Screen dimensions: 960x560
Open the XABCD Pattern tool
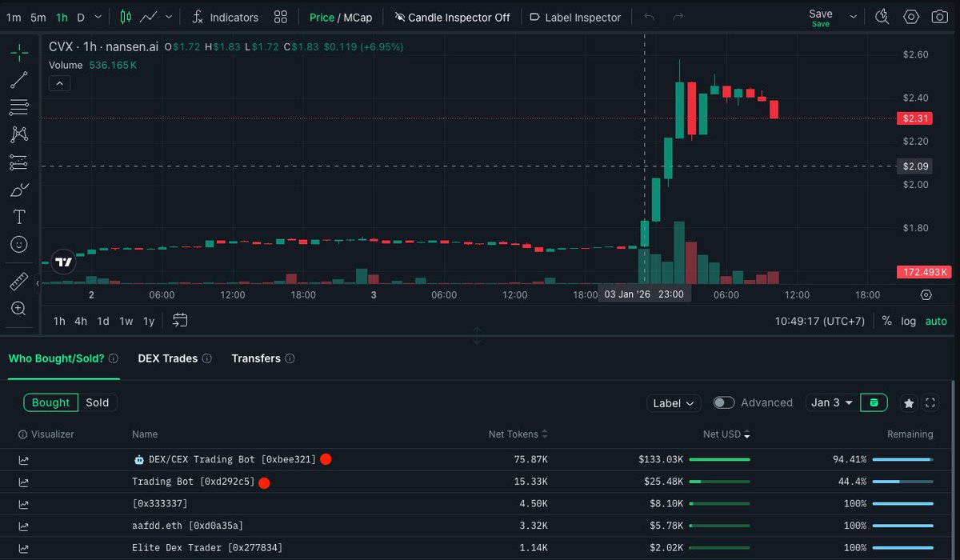(18, 134)
